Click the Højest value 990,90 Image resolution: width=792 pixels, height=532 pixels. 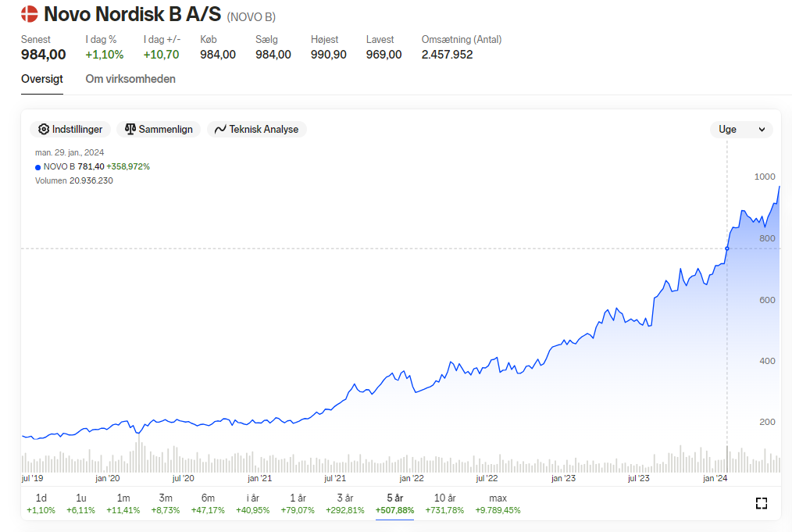[328, 55]
